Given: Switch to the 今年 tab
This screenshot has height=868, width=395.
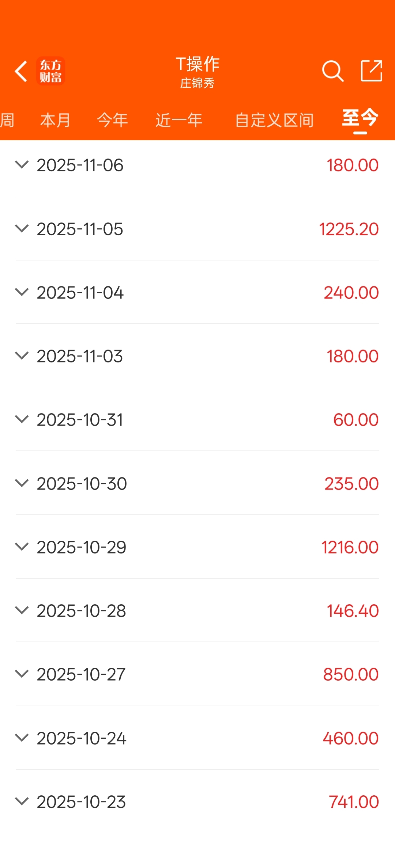Looking at the screenshot, I should click(112, 120).
